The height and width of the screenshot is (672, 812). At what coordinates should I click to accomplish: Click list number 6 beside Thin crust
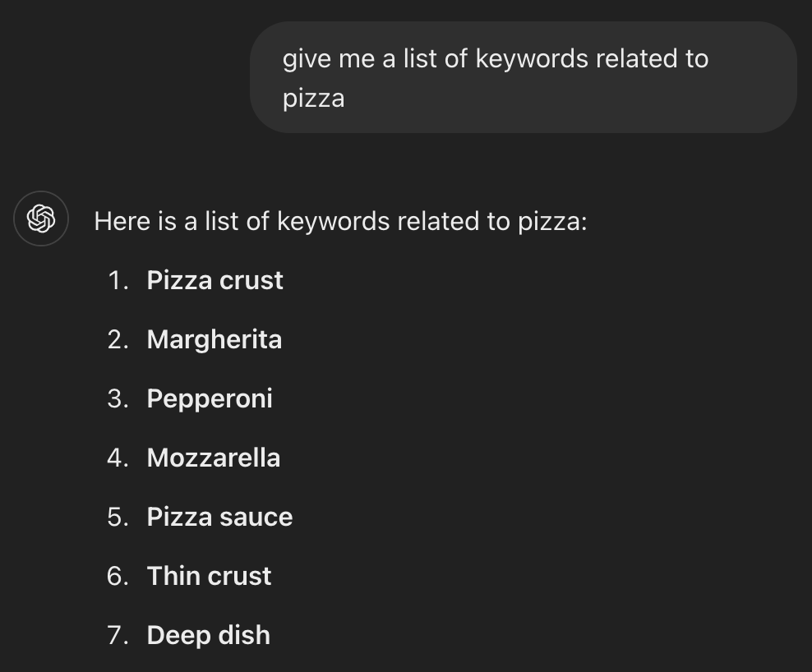[x=118, y=576]
